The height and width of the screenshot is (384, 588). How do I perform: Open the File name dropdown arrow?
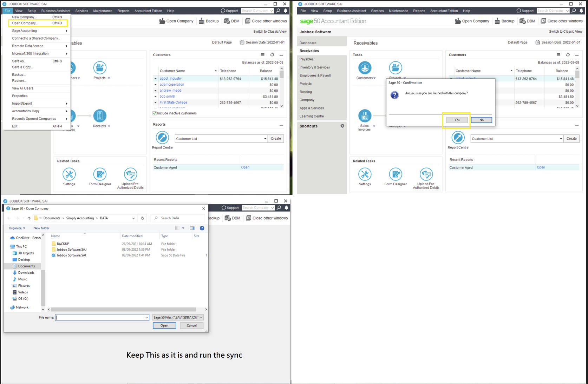tap(146, 317)
